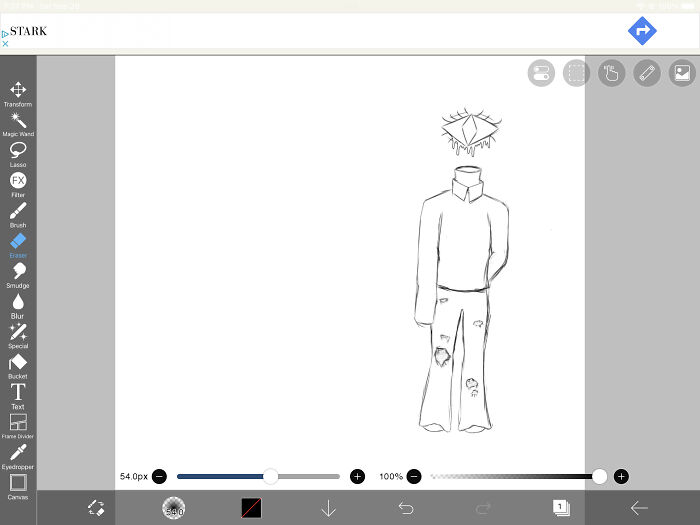Image resolution: width=700 pixels, height=525 pixels.
Task: Open the STARK ad direction arrow
Action: (642, 31)
